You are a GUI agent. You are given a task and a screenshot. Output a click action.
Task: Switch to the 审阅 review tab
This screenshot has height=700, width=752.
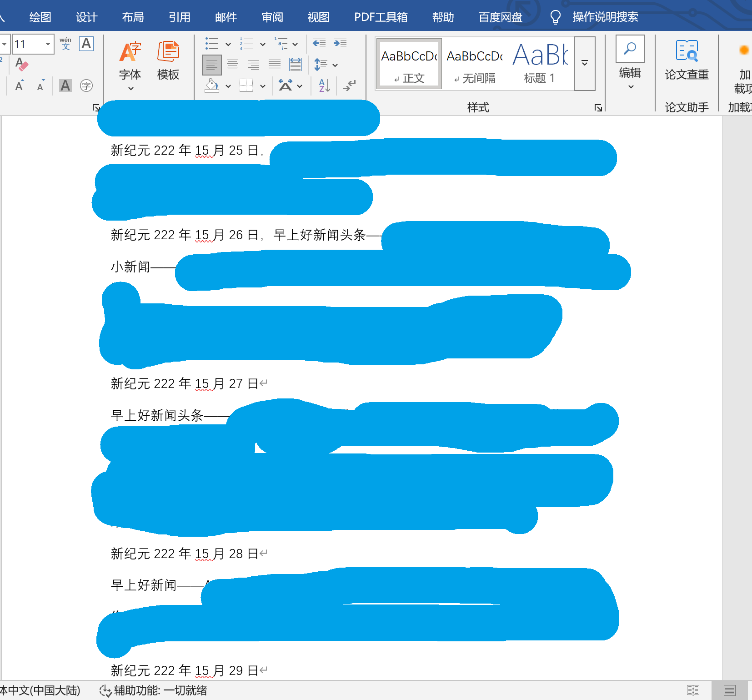(x=271, y=17)
